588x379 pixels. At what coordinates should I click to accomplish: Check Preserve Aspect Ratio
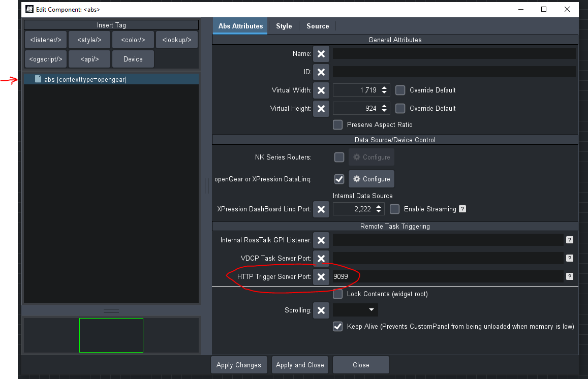337,124
